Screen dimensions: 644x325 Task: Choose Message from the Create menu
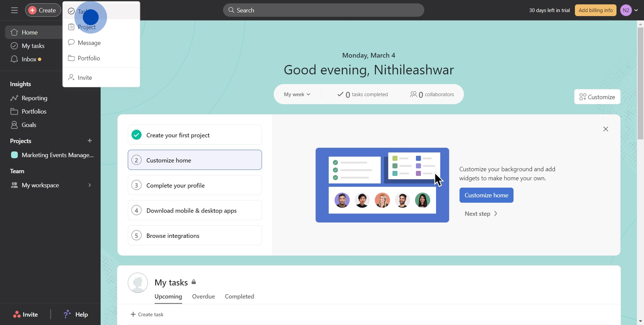89,43
